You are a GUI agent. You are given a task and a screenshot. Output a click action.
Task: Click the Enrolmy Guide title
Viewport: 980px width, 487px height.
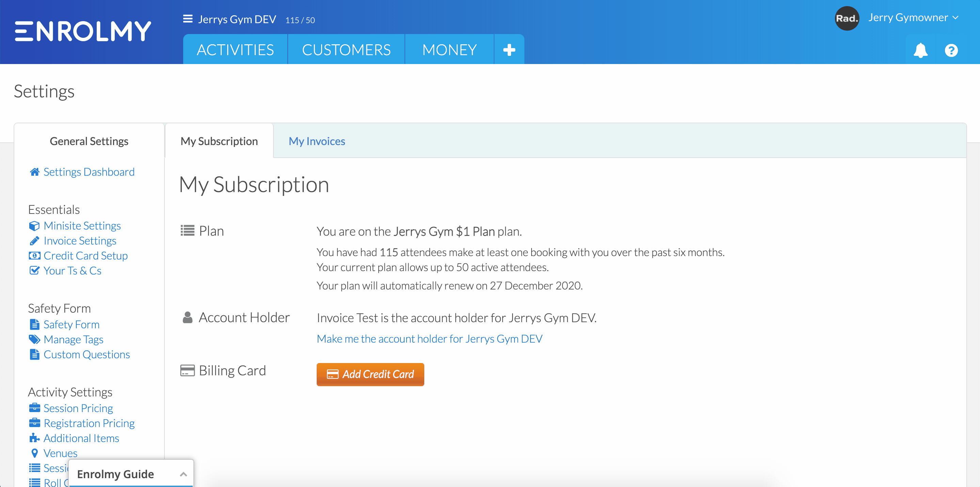click(x=115, y=474)
